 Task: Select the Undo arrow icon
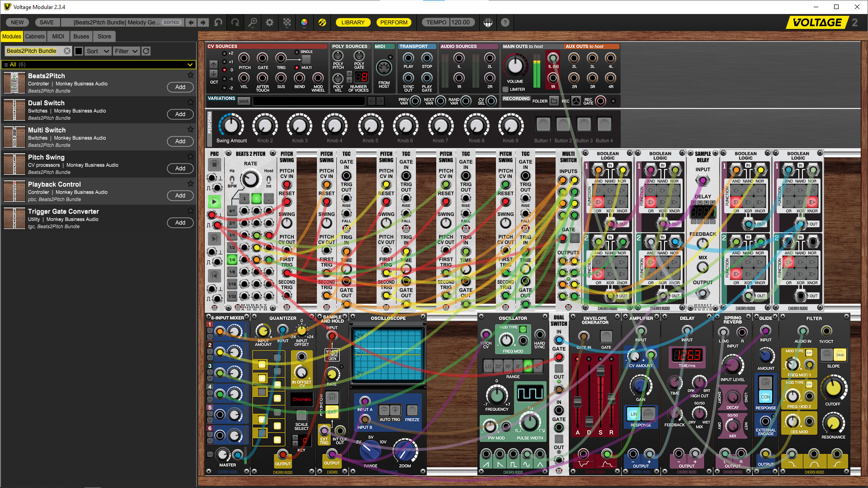click(218, 22)
